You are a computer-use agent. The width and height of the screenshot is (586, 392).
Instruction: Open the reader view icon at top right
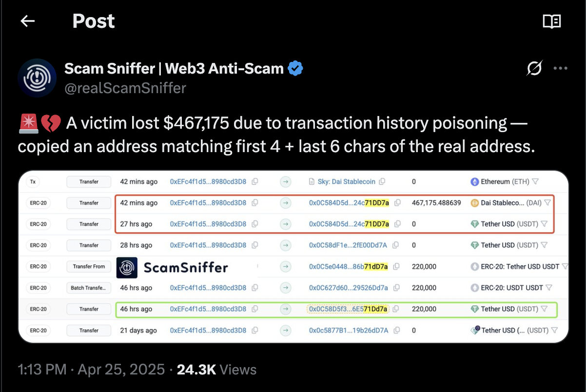pyautogui.click(x=552, y=21)
